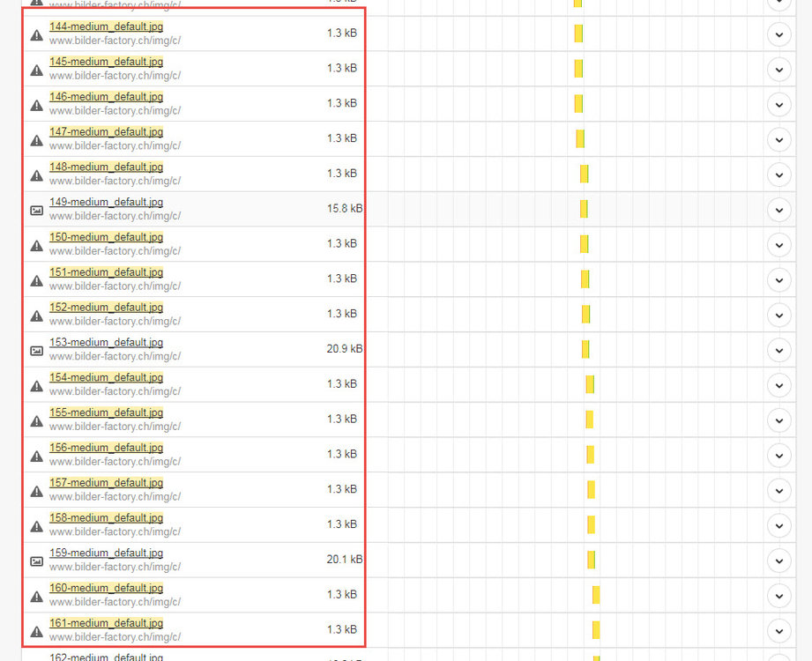Image resolution: width=812 pixels, height=661 pixels.
Task: Expand details for 150-medium_default.jpg row
Action: coord(778,245)
